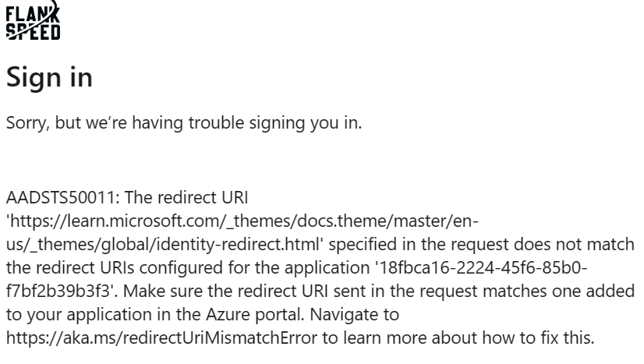Click the words "Azure portal"
The image size is (644, 364).
coord(255,314)
